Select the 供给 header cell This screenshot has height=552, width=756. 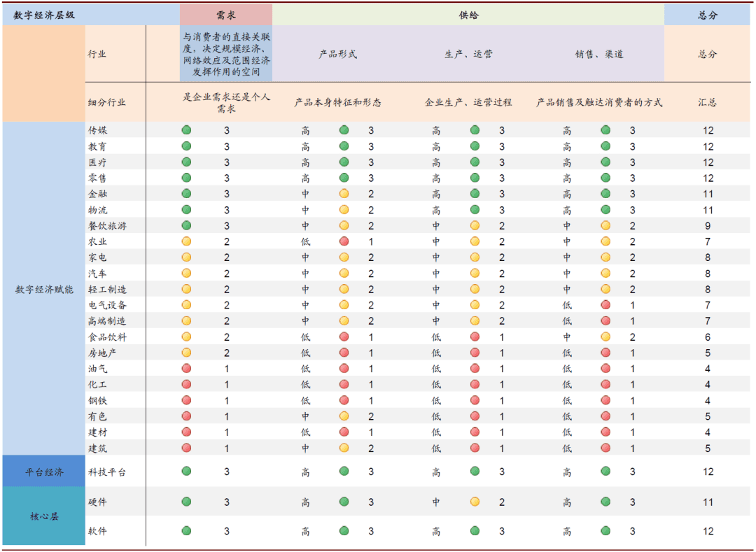pyautogui.click(x=468, y=15)
